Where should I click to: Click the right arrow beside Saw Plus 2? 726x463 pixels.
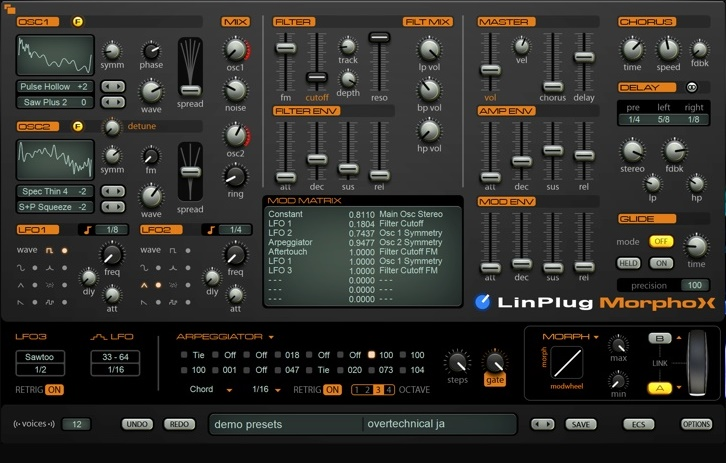coord(119,102)
